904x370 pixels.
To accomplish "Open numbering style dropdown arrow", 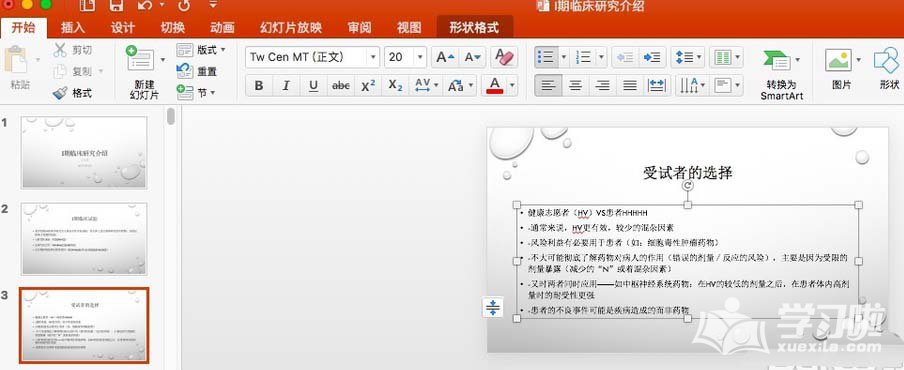I will [x=601, y=57].
